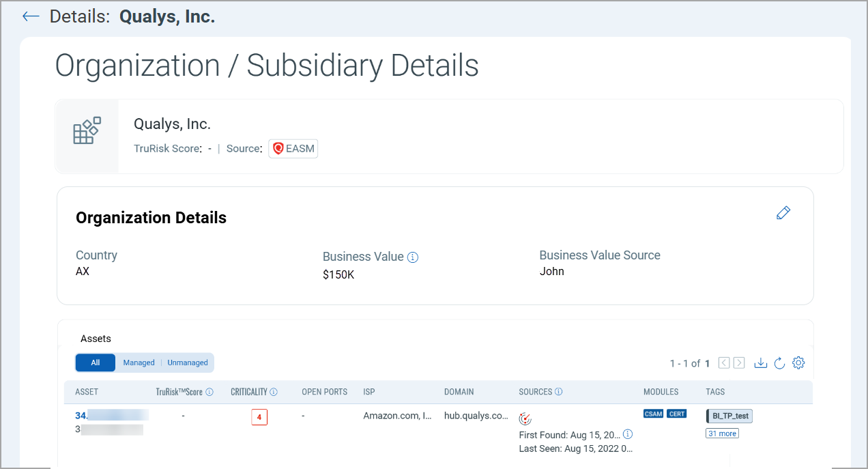The image size is (868, 469).
Task: Switch to the Managed assets filter
Action: pyautogui.click(x=139, y=363)
